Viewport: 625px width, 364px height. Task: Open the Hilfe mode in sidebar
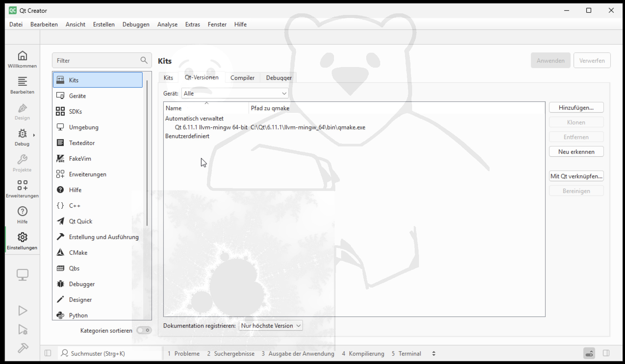(22, 215)
